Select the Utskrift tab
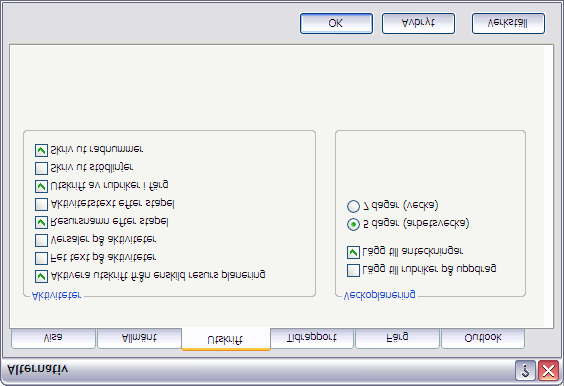564x386 pixels. coord(226,339)
